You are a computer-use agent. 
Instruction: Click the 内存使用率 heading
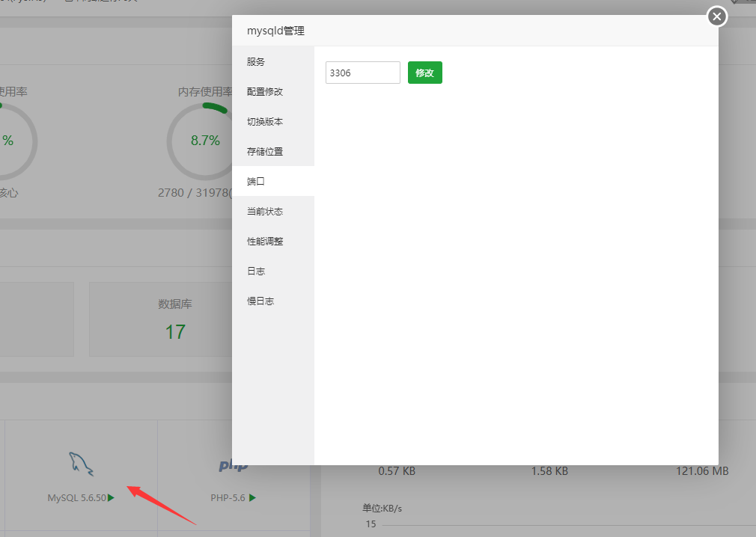(x=205, y=91)
